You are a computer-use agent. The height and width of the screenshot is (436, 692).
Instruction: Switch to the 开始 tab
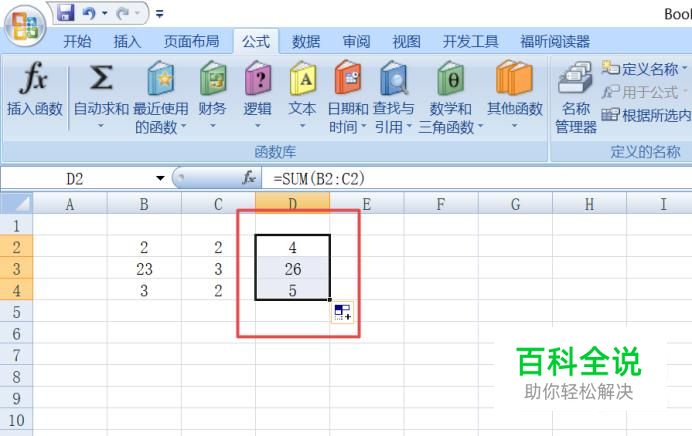(x=77, y=41)
